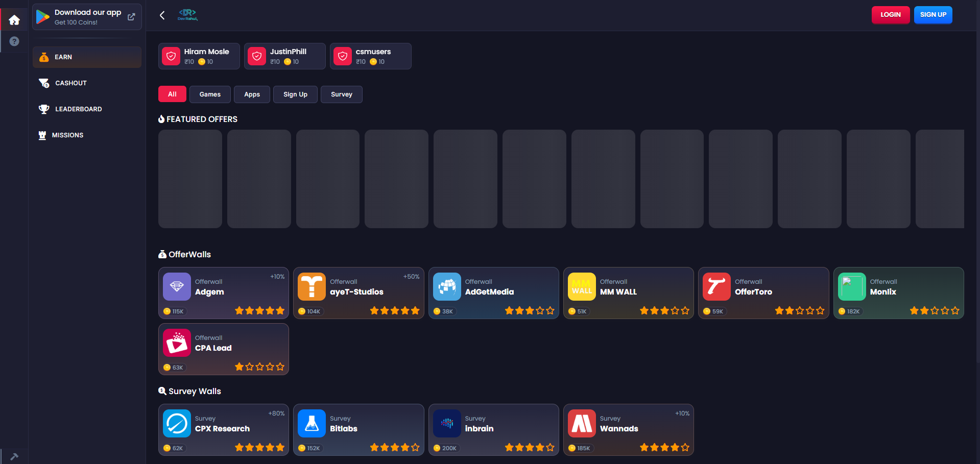The height and width of the screenshot is (464, 980).
Task: Open the help question mark icon
Action: pyautogui.click(x=14, y=41)
